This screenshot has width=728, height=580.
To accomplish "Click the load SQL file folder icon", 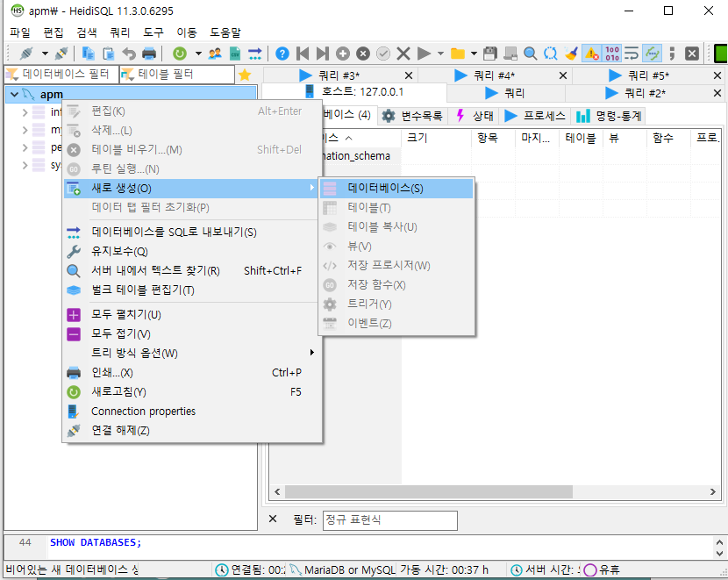I will pos(458,54).
